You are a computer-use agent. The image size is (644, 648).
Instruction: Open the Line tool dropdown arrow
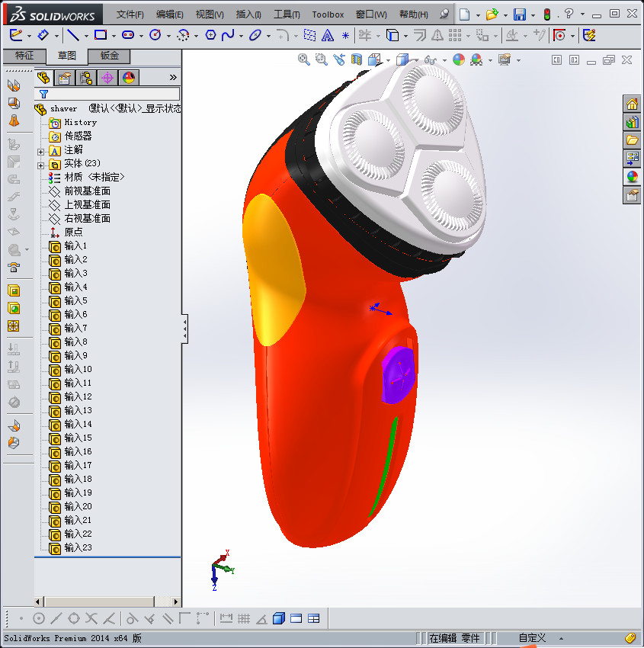(x=86, y=36)
